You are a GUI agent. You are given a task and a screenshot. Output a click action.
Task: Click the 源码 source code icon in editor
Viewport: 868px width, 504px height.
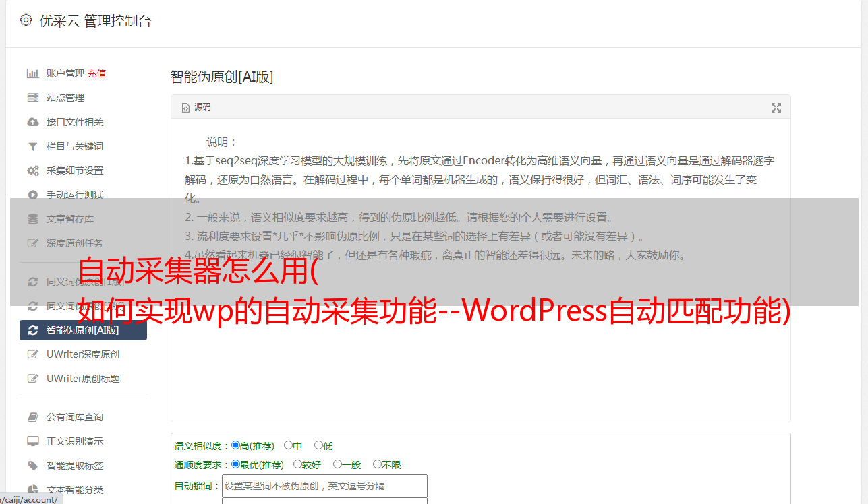click(186, 108)
